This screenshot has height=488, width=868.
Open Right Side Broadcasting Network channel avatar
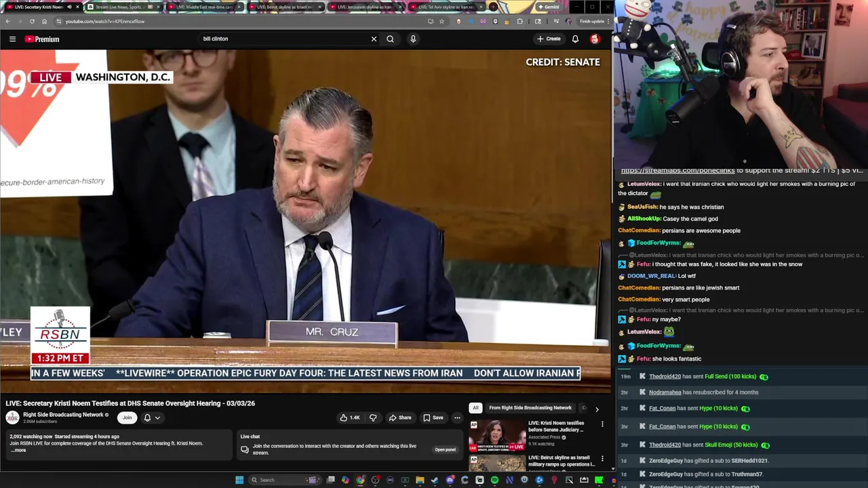[x=12, y=418]
